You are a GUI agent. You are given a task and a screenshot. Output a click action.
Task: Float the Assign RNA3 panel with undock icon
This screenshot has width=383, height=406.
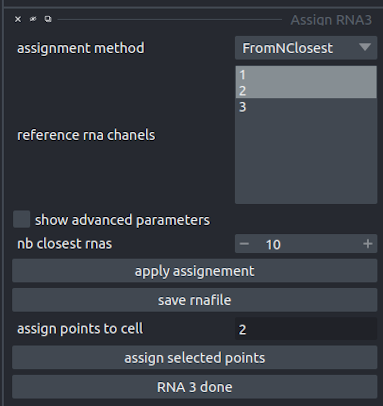click(48, 19)
